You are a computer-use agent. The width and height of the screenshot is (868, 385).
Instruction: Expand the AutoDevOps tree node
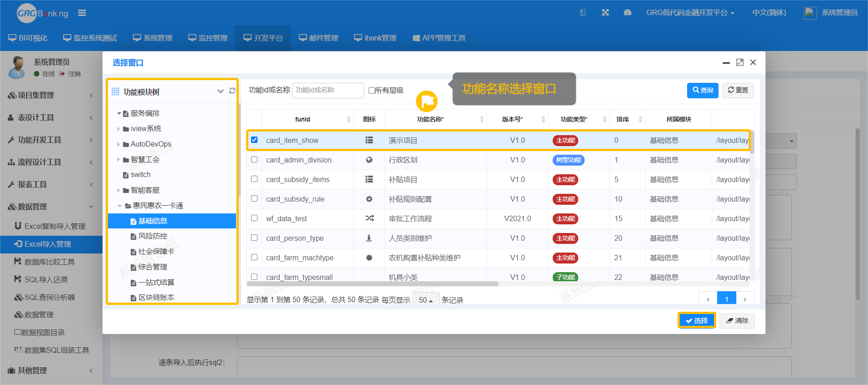(x=119, y=144)
